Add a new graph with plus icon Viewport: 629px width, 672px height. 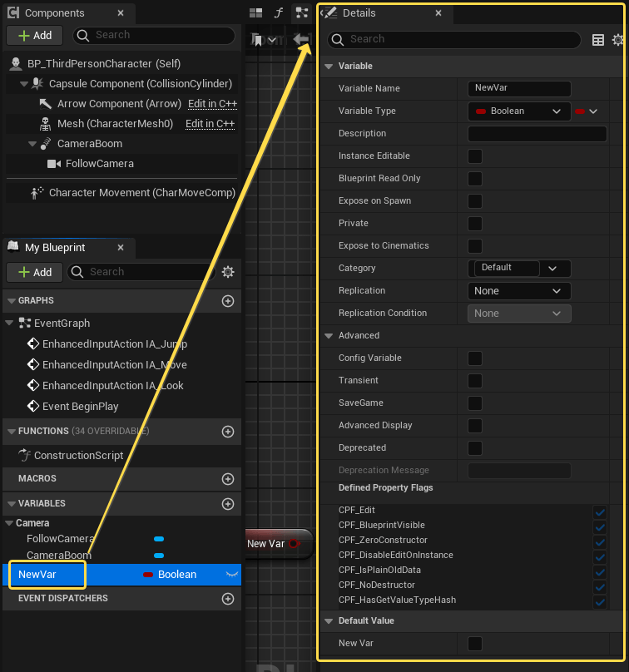(x=228, y=301)
